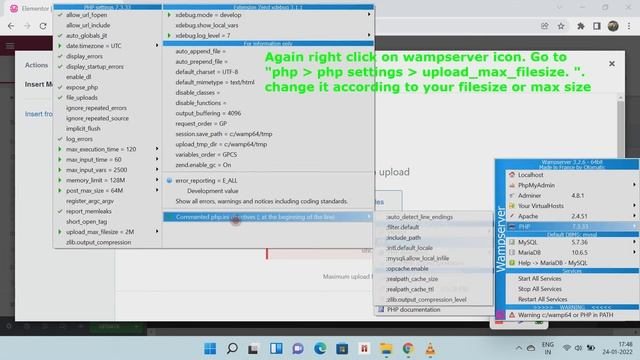Open Chrome extensions puzzle icon
640x360 pixels.
coord(580,26)
